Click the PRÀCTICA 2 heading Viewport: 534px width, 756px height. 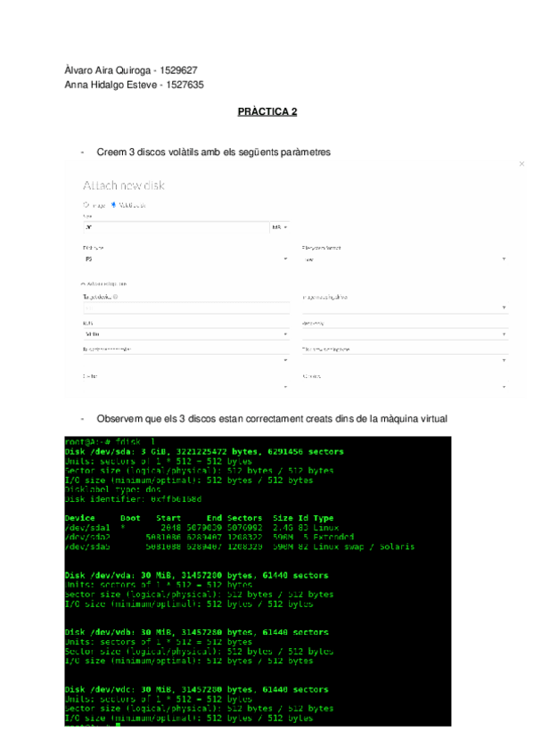pos(267,111)
